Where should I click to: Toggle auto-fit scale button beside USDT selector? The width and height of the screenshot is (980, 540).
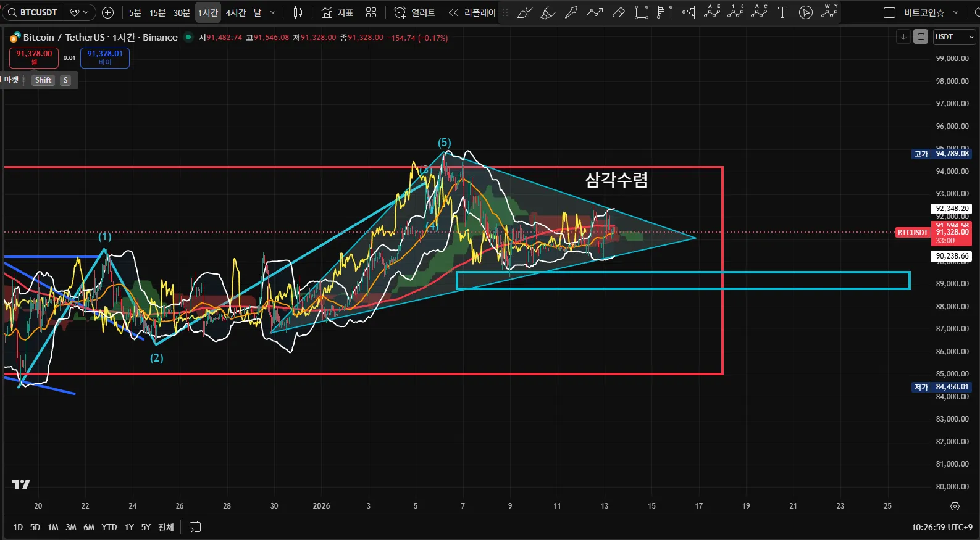(x=921, y=37)
